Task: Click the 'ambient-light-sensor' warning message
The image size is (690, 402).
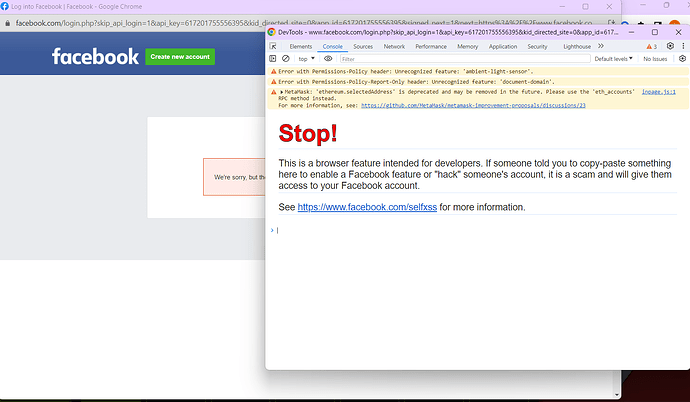Action: [478, 71]
